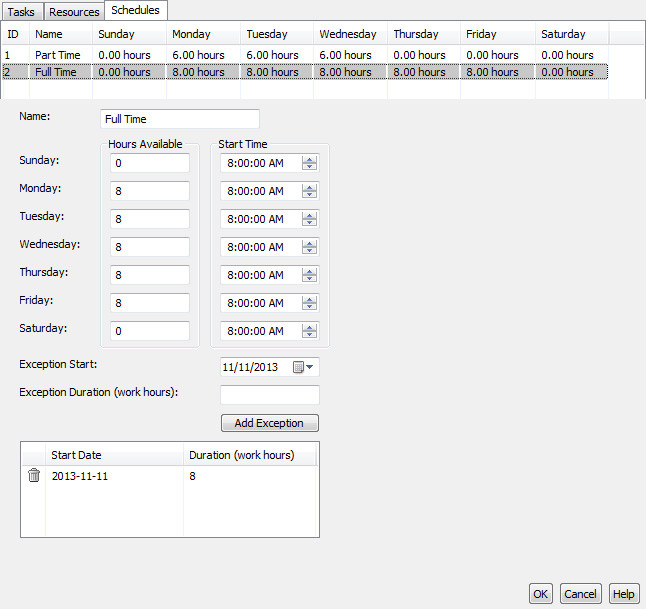Confirm changes with the OK button

coord(541,594)
